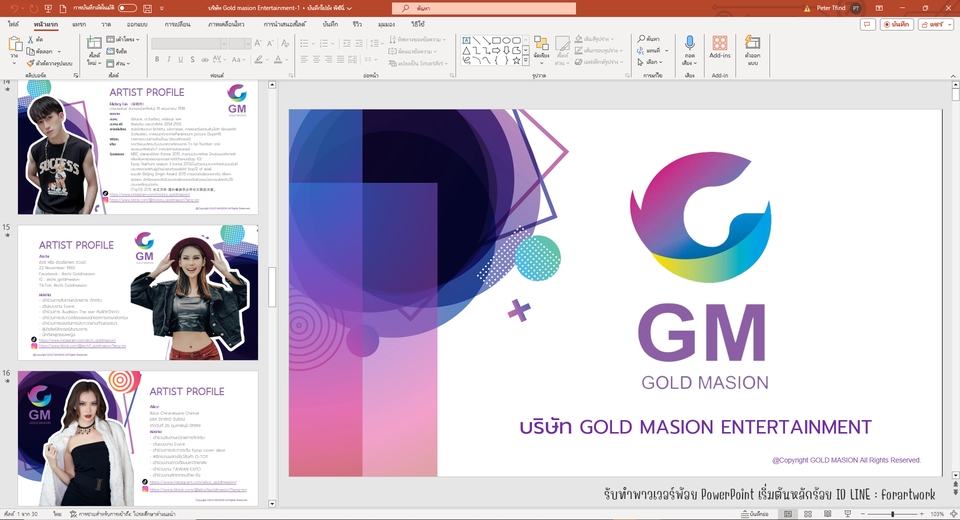
Task: Toggle Bold formatting
Action: pyautogui.click(x=157, y=59)
